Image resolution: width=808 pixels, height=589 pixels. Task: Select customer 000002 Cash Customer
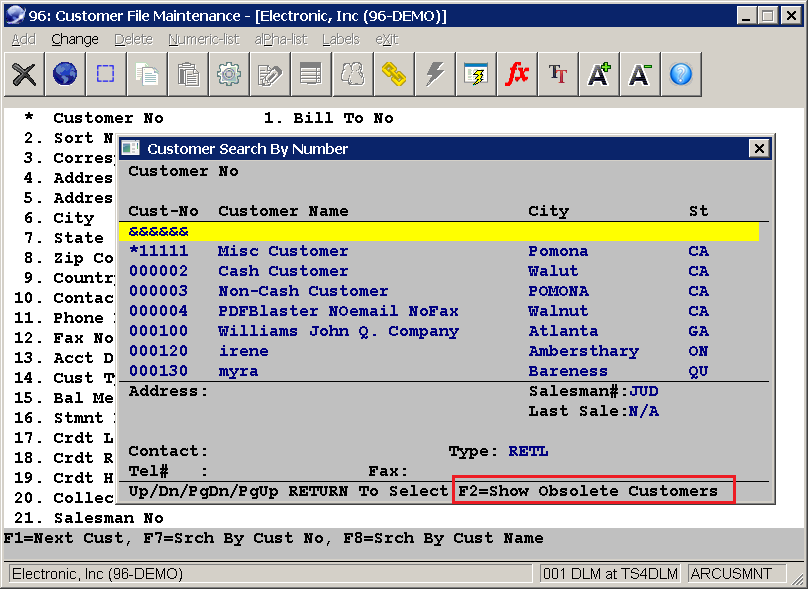tap(439, 271)
